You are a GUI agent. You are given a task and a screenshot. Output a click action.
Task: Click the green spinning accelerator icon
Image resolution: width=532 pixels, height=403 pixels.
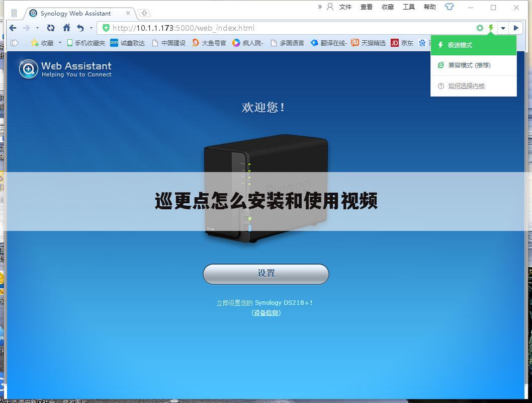[480, 28]
